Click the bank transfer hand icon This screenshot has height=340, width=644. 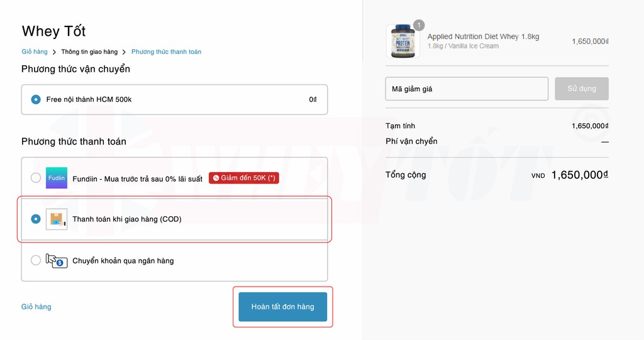pyautogui.click(x=56, y=261)
